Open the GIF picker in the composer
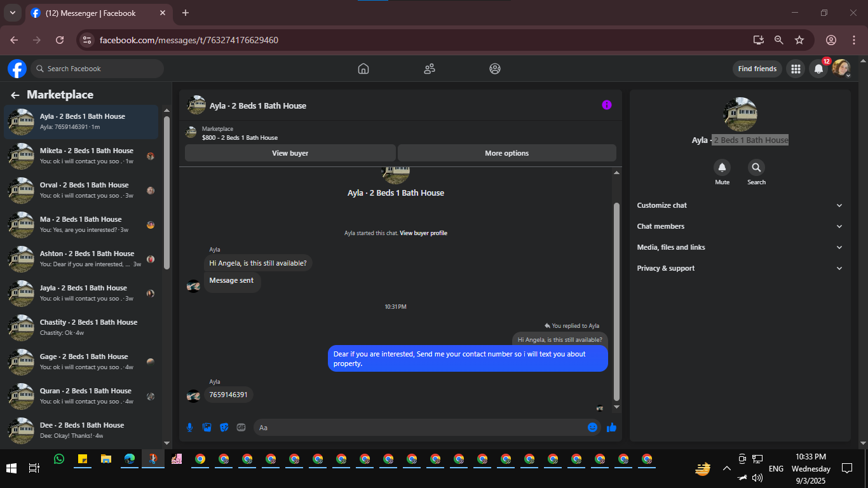The image size is (868, 488). [241, 428]
